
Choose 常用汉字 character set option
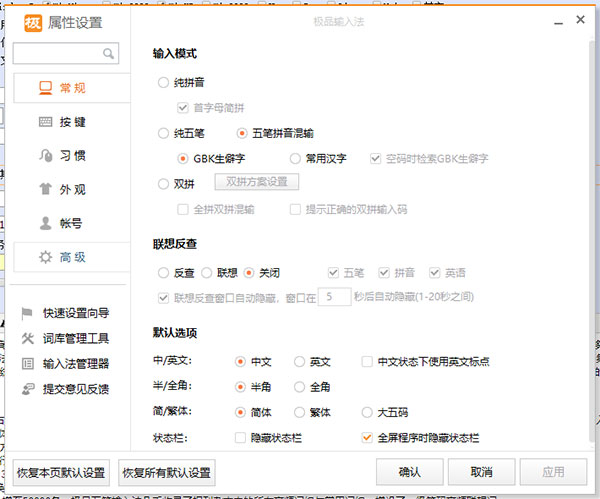tap(295, 158)
